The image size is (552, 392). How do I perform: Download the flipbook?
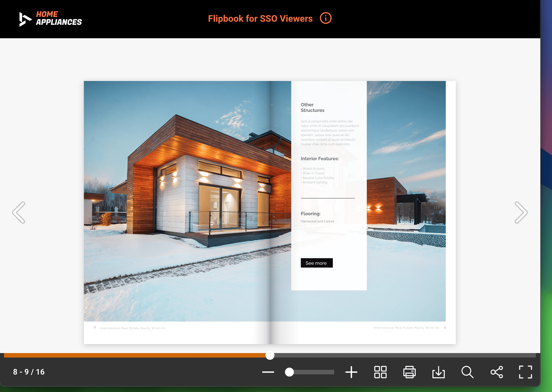coord(438,372)
